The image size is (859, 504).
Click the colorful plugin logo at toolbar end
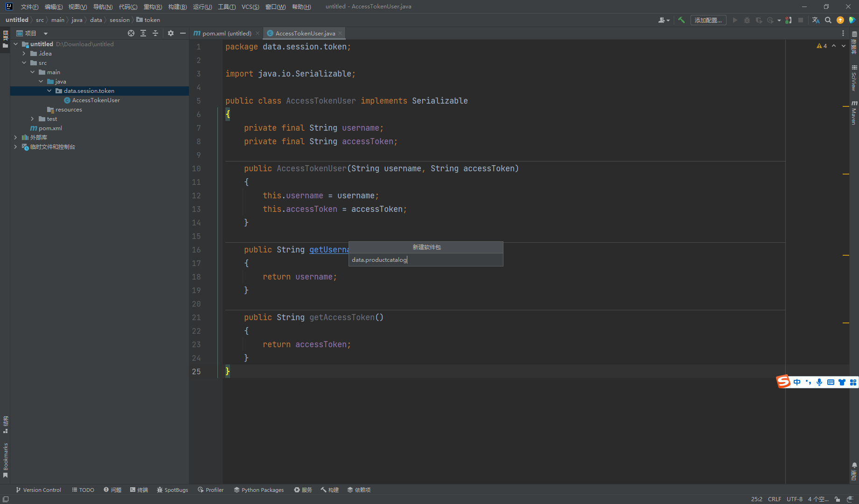click(x=852, y=20)
